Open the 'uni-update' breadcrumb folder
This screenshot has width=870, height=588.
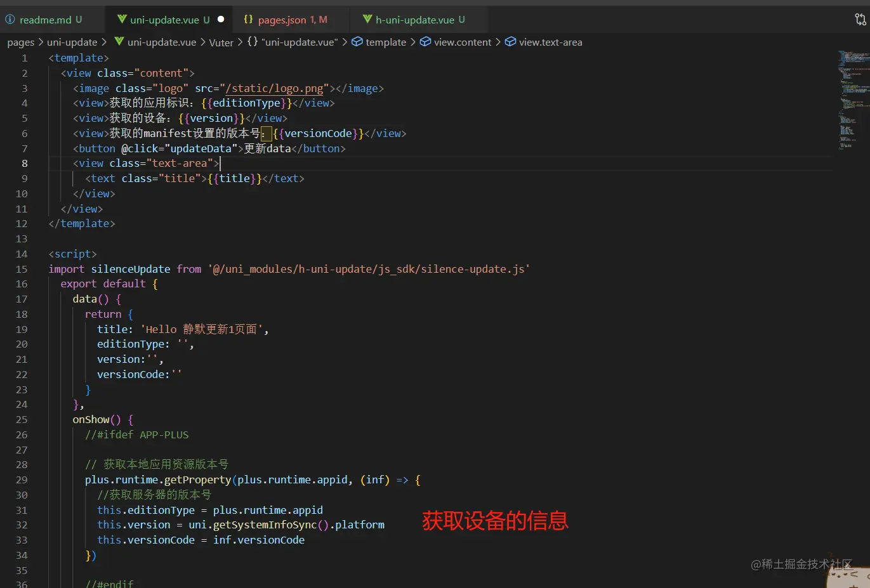[x=72, y=42]
